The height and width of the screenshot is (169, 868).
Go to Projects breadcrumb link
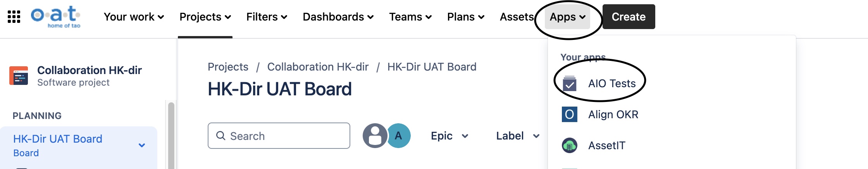click(x=228, y=67)
